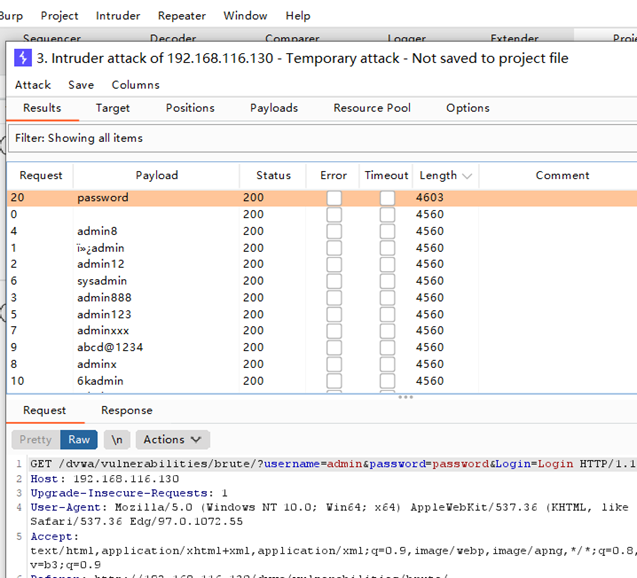The width and height of the screenshot is (637, 578).
Task: Select the 'password' payload row
Action: pyautogui.click(x=322, y=198)
